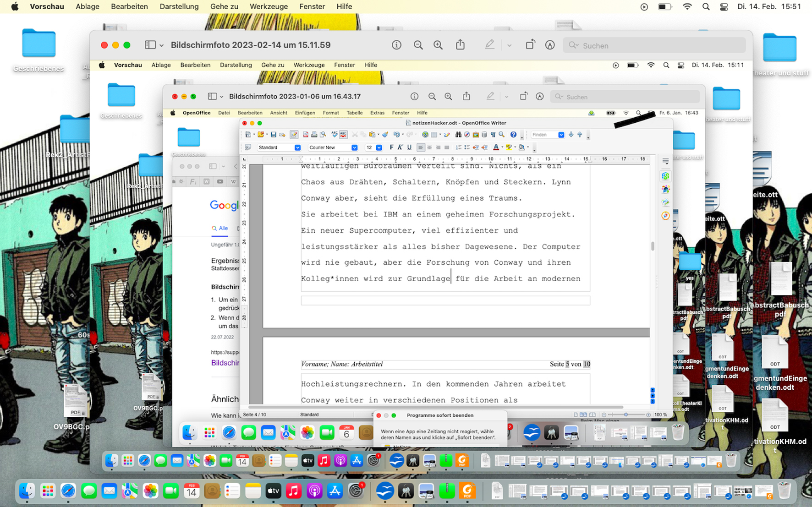Click the date and time Di. 14. Feb. 15:51

(769, 6)
